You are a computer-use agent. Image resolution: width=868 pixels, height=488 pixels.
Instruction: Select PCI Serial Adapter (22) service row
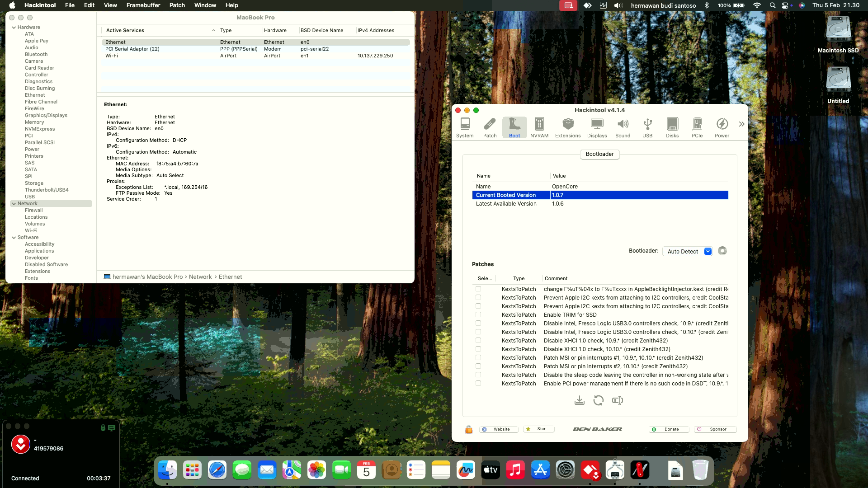(x=256, y=49)
